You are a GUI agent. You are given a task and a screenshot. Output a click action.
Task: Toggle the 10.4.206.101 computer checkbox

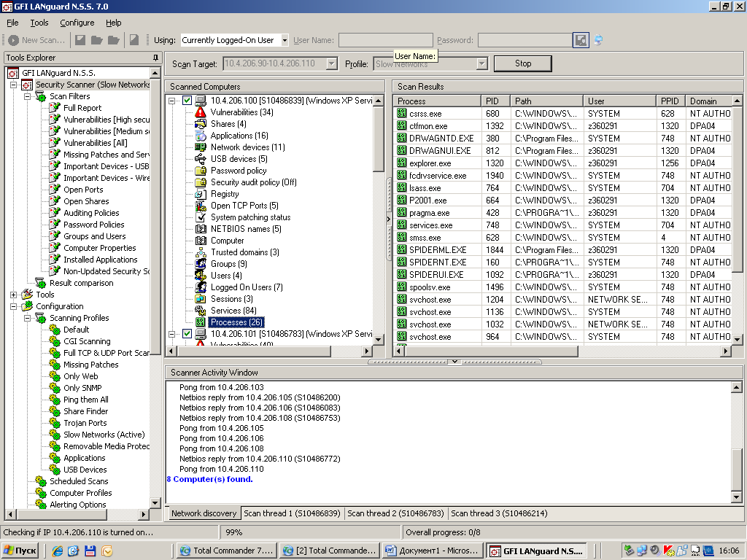(x=187, y=334)
